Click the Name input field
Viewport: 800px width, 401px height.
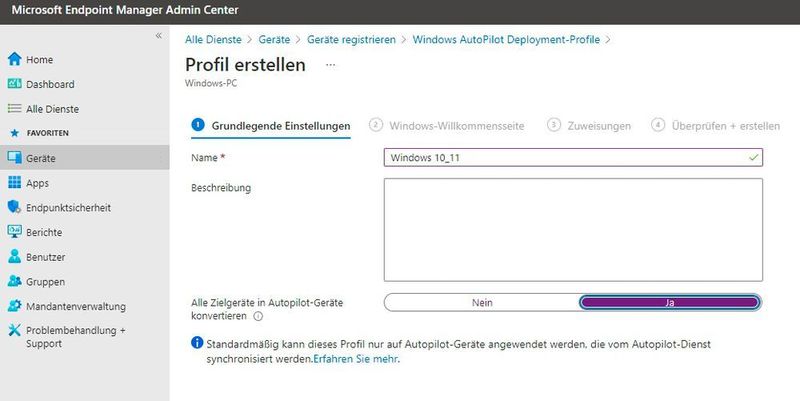pyautogui.click(x=573, y=158)
